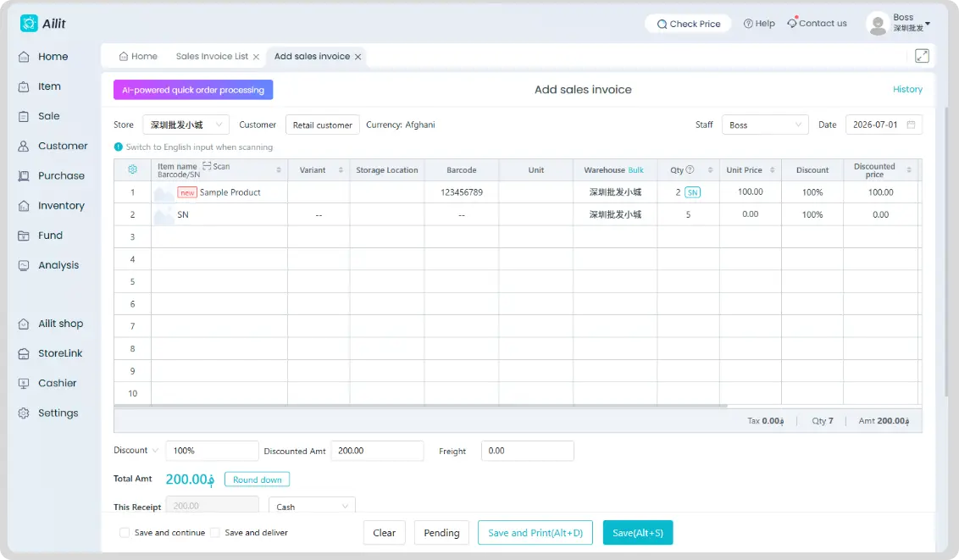Viewport: 959px width, 560px height.
Task: Click the user avatar picture
Action: tap(878, 24)
